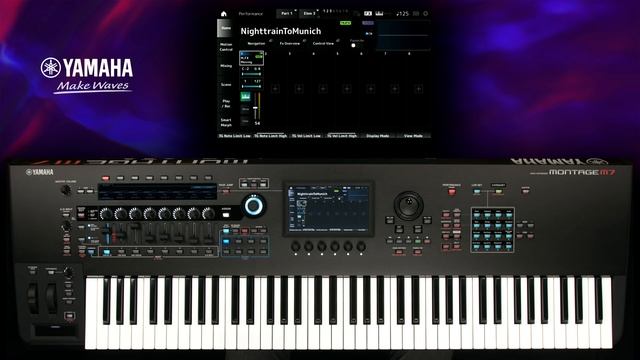This screenshot has width=640, height=360.
Task: Open the Part 1 selector dropdown
Action: (x=287, y=13)
